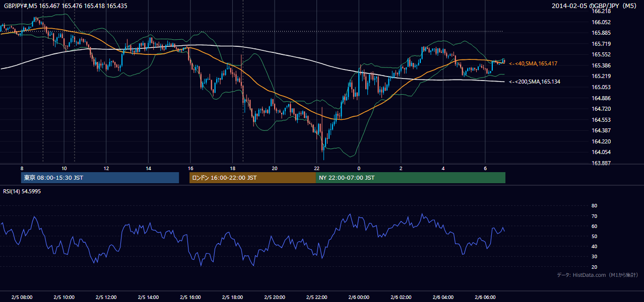Image resolution: width=644 pixels, height=302 pixels.
Task: Click hour label 4 under the price chart
Action: [x=443, y=168]
